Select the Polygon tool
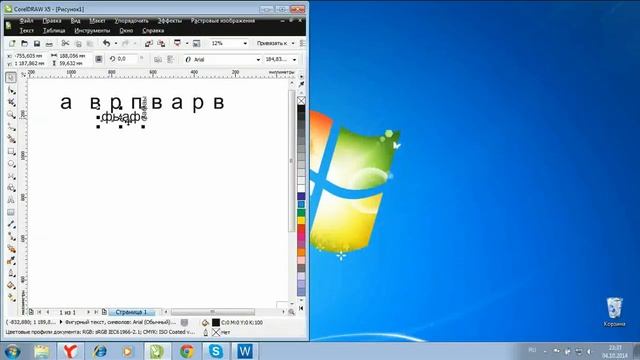Screen dimensions: 640x360 [x=11, y=176]
